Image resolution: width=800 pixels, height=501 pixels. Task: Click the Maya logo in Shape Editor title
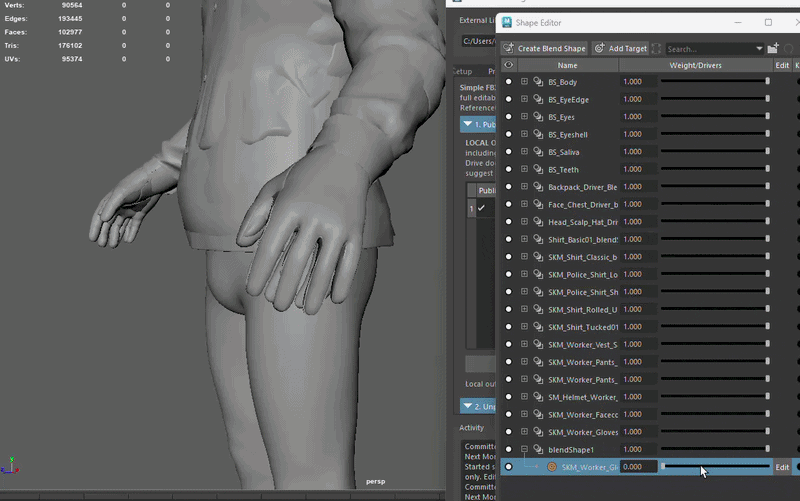click(x=507, y=22)
